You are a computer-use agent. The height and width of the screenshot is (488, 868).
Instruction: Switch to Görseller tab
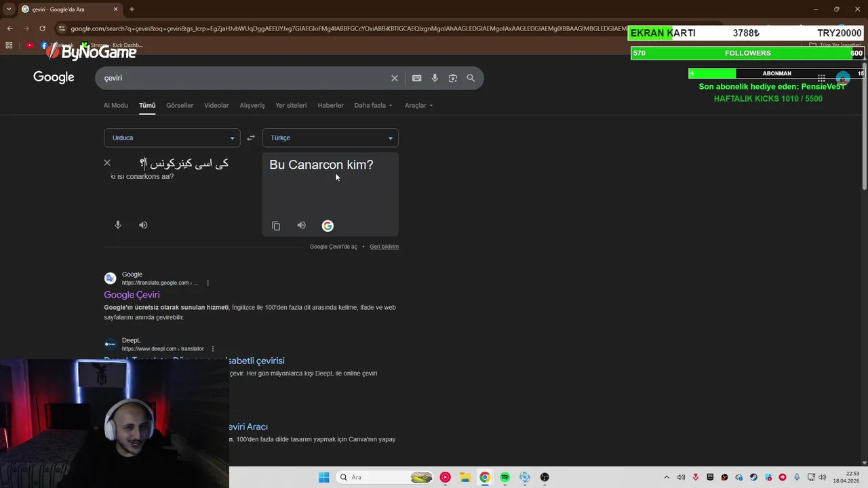180,105
